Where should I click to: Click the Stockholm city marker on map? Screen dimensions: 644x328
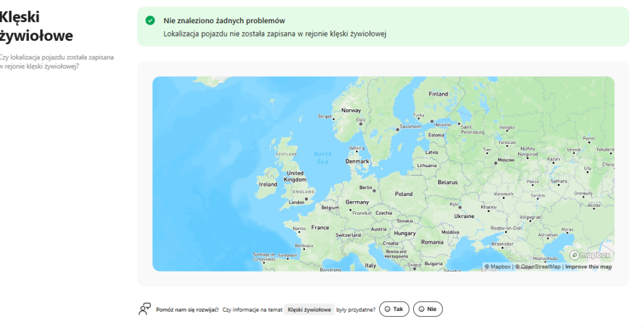tap(397, 129)
